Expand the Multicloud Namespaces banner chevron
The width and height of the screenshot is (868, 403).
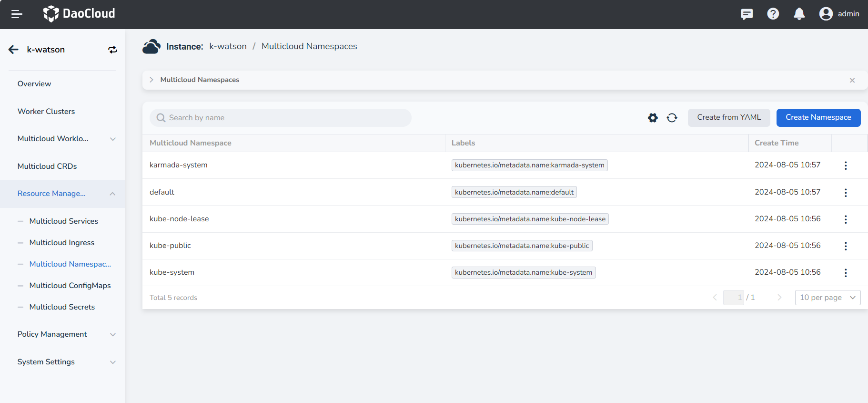tap(151, 80)
